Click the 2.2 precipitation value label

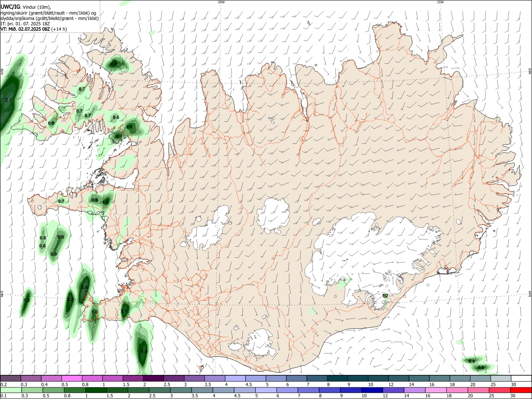70,299
